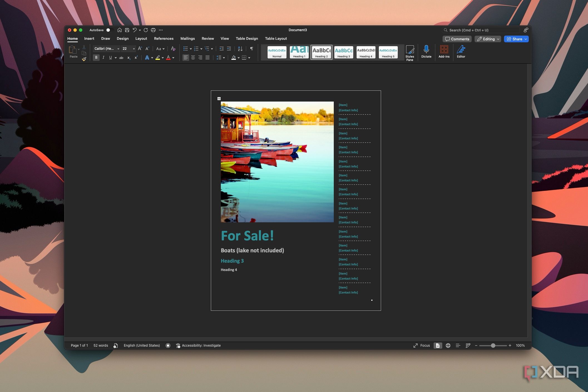Click the Cut scissors icon

coord(84,47)
